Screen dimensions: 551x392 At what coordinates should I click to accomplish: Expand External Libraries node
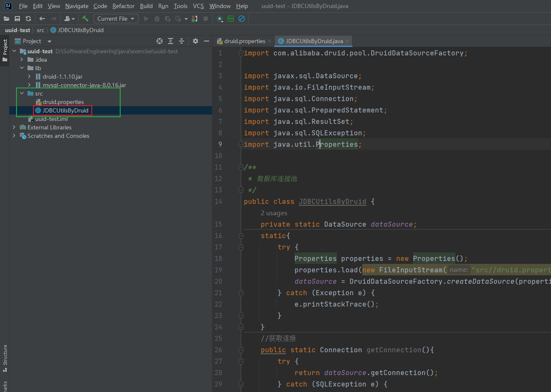pyautogui.click(x=14, y=127)
